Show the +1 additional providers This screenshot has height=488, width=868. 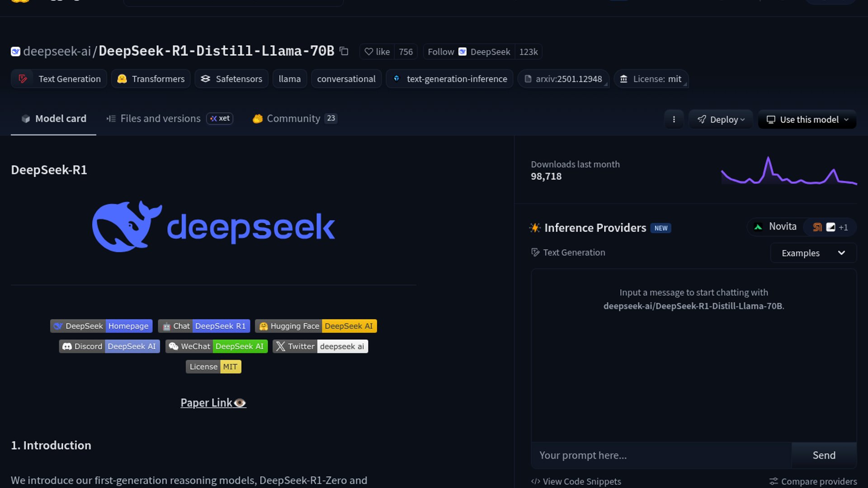point(843,227)
